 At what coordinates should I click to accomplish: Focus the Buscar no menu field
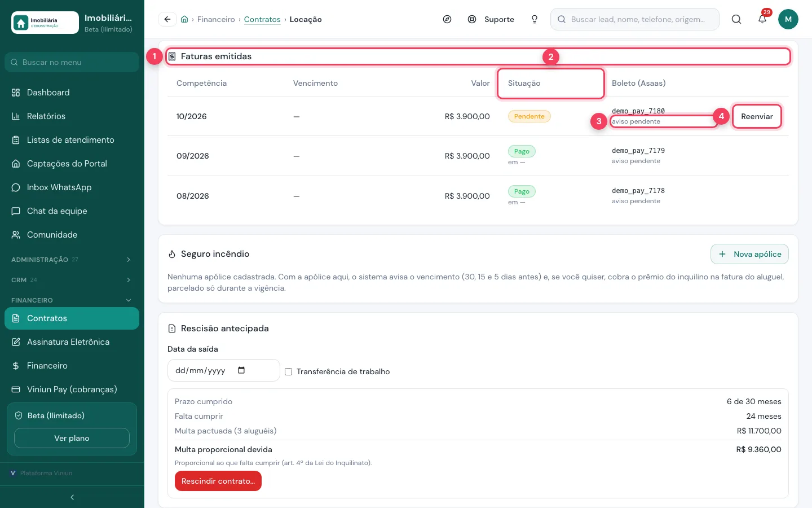[x=72, y=62]
